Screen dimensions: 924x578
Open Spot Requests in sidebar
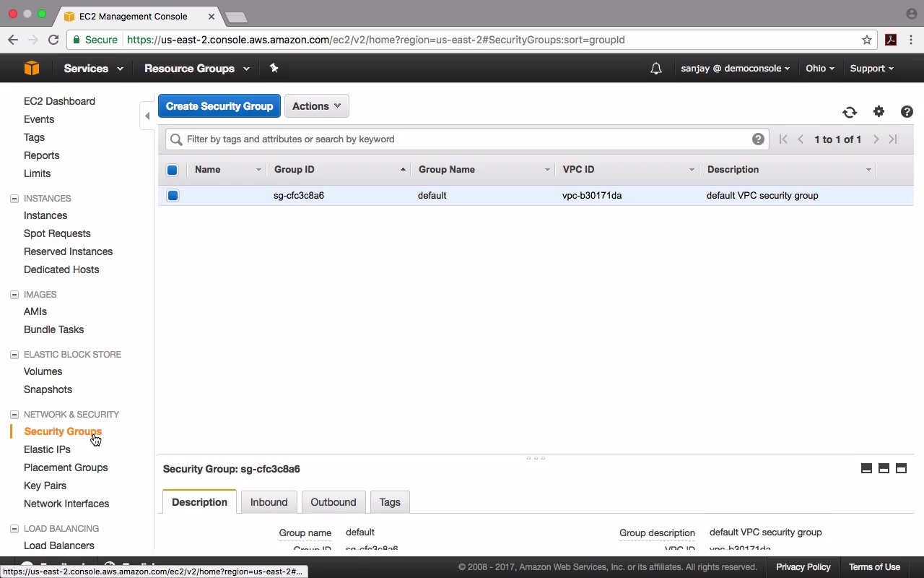click(x=57, y=233)
